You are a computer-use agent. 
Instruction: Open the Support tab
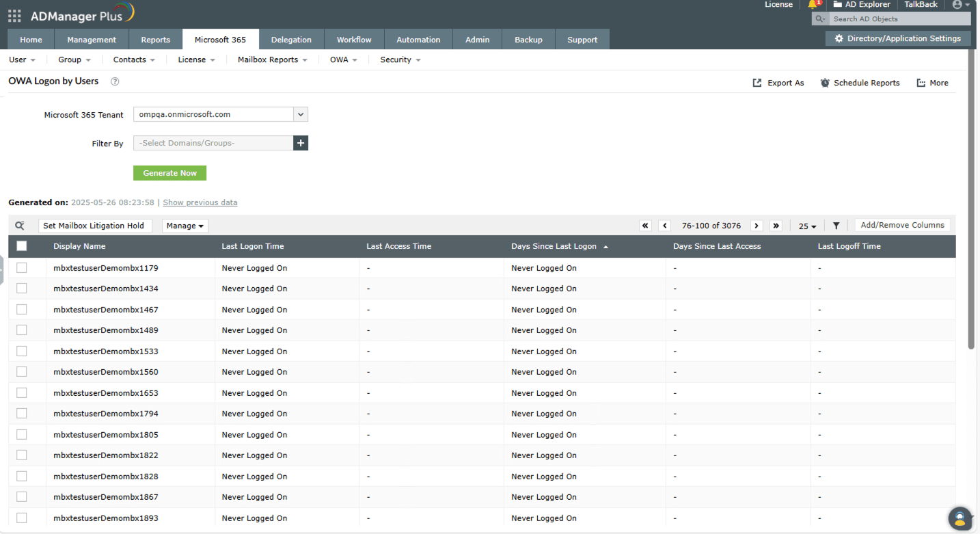(582, 40)
